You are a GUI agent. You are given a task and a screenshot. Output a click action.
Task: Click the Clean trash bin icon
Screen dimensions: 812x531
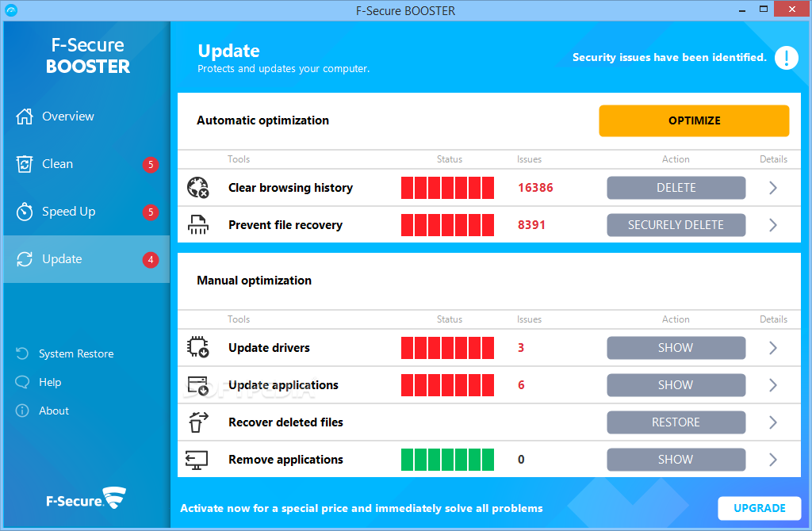click(x=25, y=164)
